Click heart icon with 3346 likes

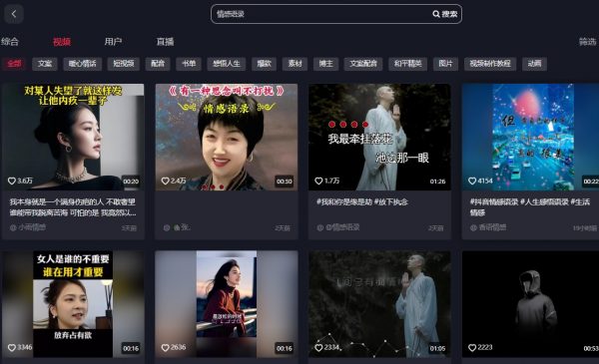pyautogui.click(x=12, y=348)
